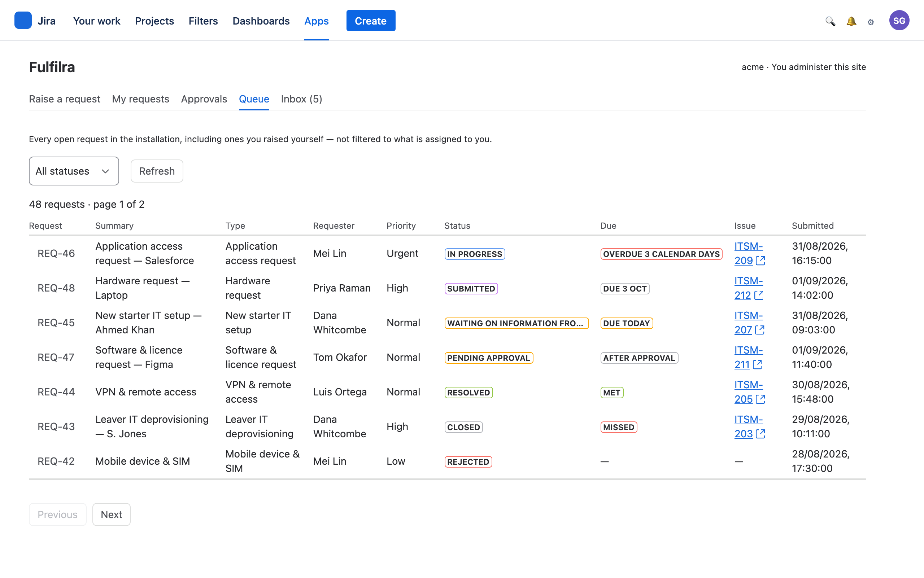Click external-link icon next to ITSM-207
This screenshot has width=924, height=578.
tap(759, 330)
